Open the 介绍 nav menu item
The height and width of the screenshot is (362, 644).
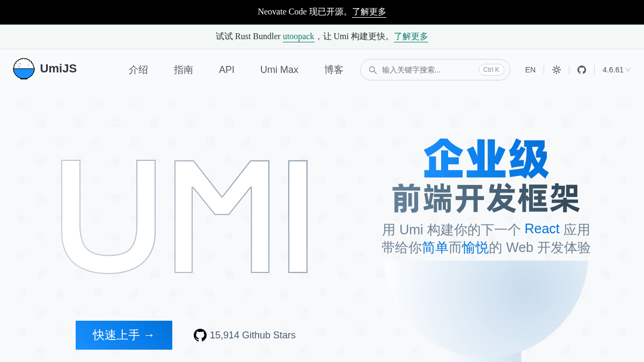[138, 70]
